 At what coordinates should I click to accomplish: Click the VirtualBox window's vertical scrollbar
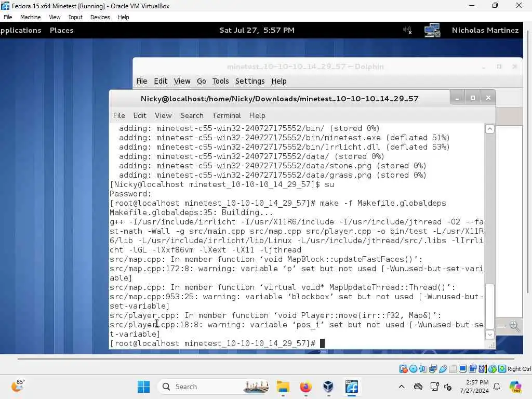pos(528,162)
